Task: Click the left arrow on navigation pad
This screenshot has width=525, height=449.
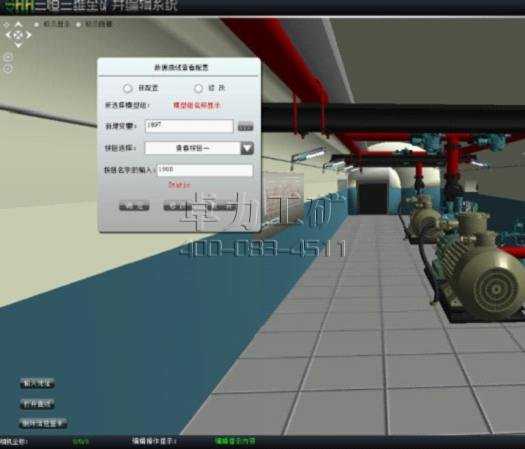Action: click(x=9, y=34)
